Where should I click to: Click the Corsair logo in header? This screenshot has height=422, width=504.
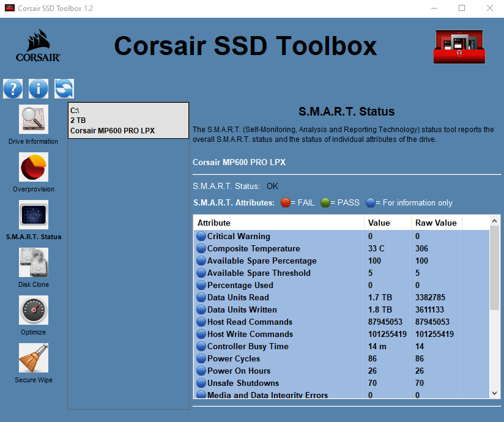click(x=37, y=46)
